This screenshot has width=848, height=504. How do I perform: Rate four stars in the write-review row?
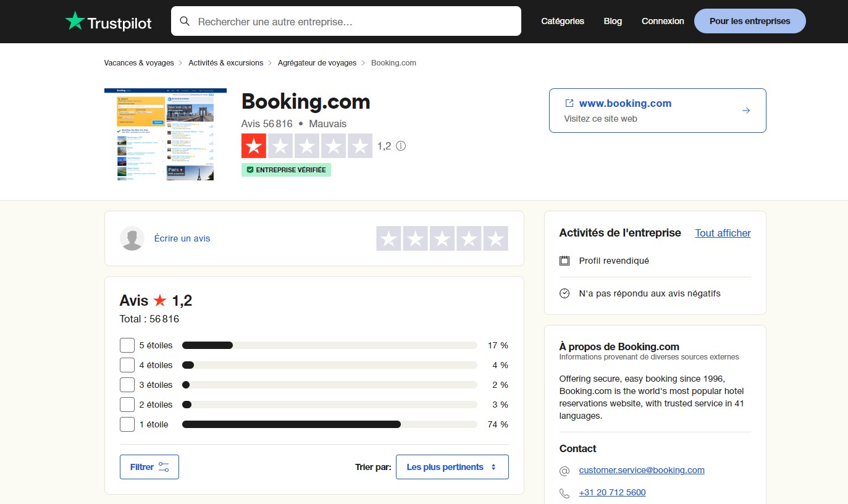(x=469, y=238)
